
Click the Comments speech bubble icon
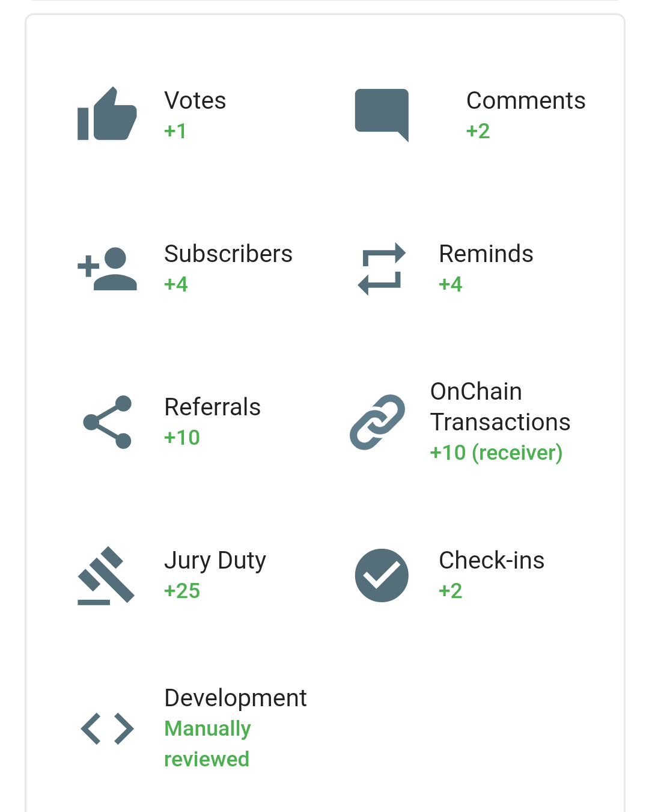tap(382, 115)
